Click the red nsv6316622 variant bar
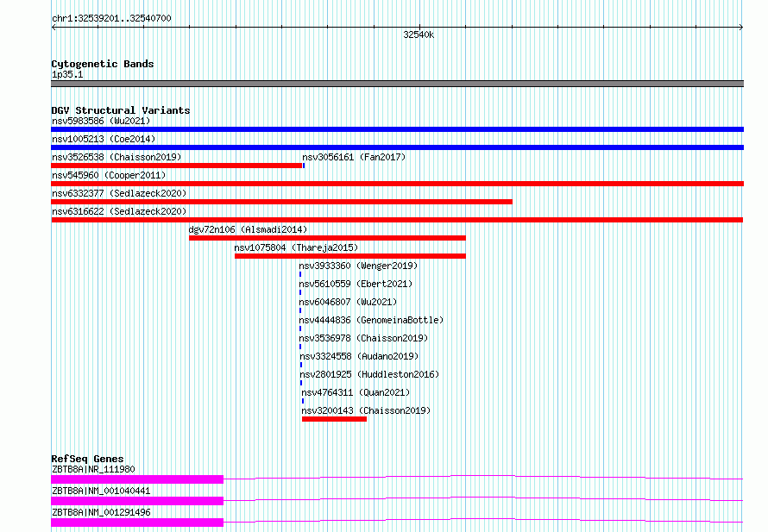 pos(397,220)
